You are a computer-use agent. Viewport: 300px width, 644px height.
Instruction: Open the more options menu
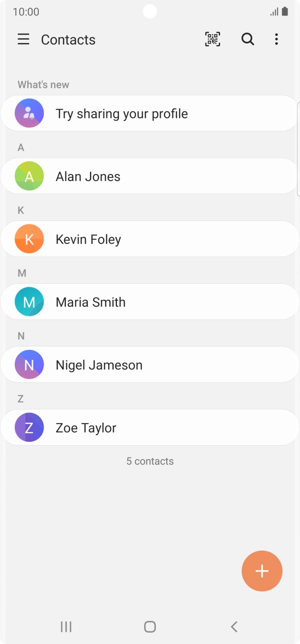(277, 39)
